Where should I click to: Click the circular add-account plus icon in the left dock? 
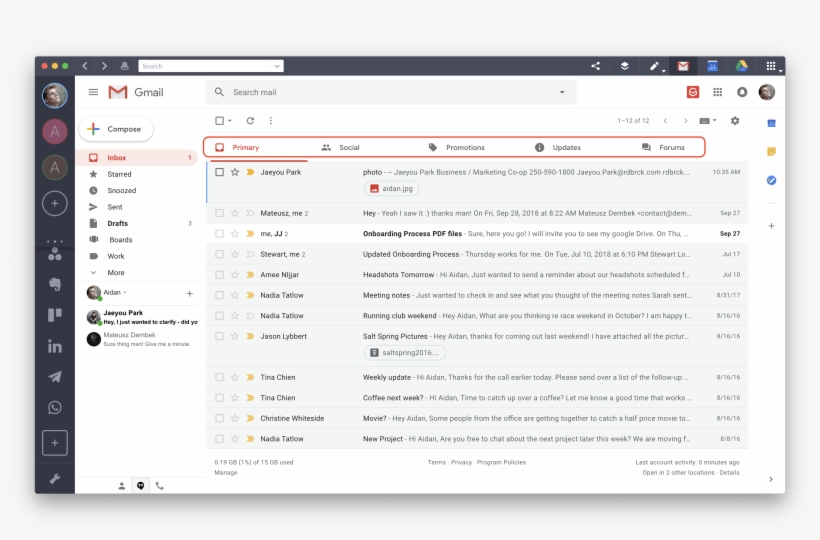tap(55, 203)
